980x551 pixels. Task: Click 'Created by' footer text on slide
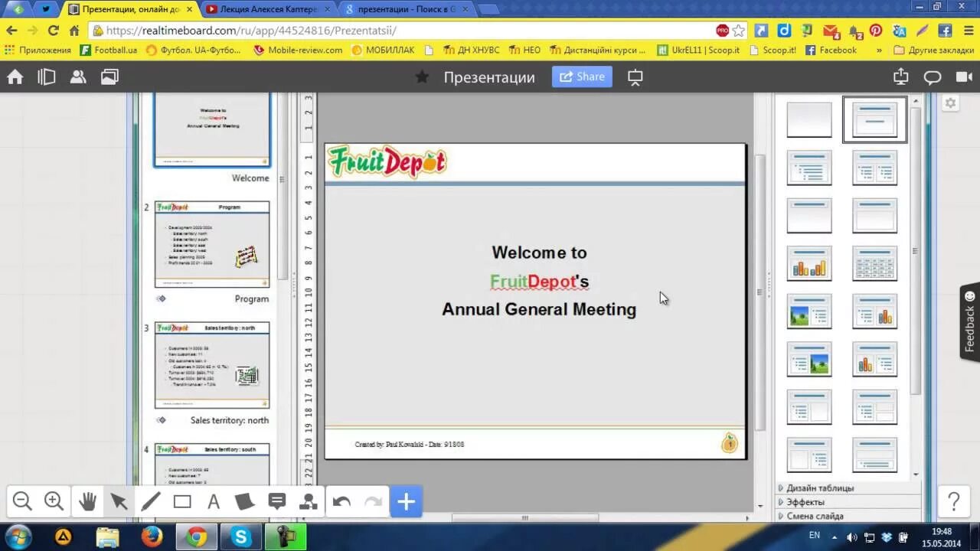(410, 445)
